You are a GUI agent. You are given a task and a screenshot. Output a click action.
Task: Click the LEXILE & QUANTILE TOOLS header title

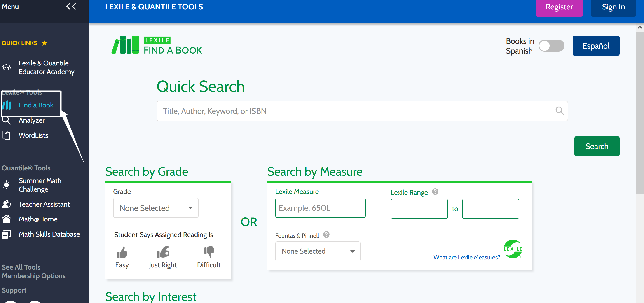click(154, 7)
